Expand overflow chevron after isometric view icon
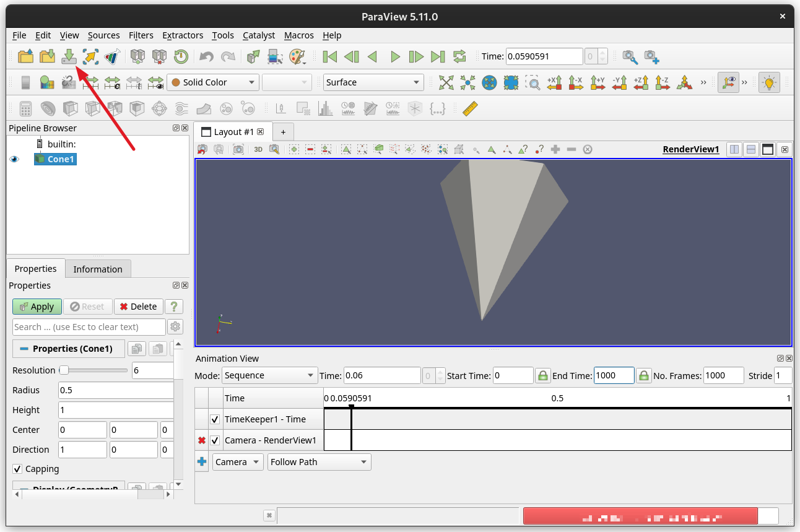The width and height of the screenshot is (800, 532). [x=703, y=82]
